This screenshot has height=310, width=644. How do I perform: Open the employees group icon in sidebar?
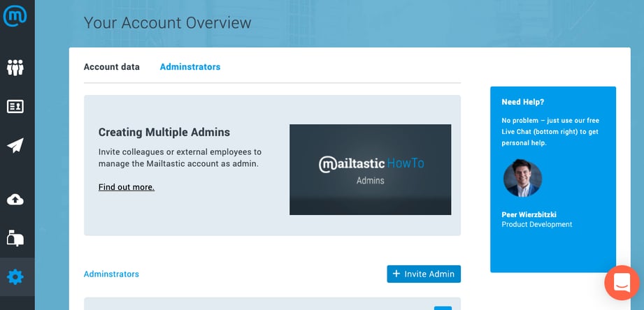point(15,68)
